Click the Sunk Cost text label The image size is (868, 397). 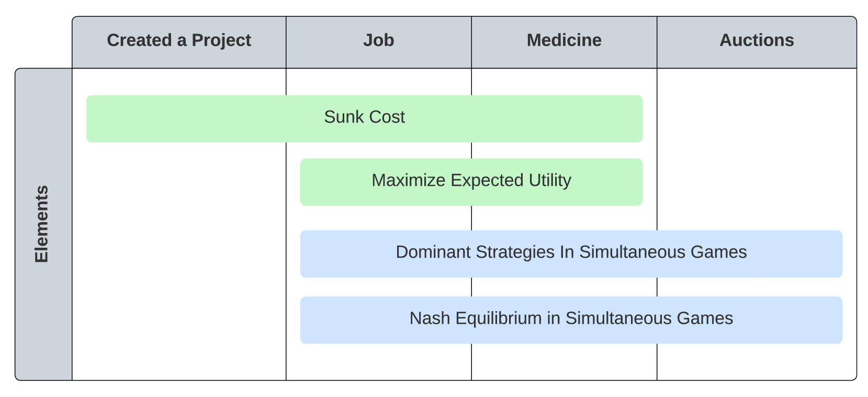tap(364, 117)
